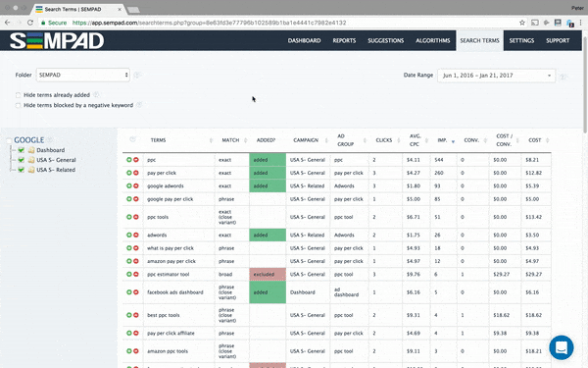
Task: Go to the DASHBOARD page
Action: pyautogui.click(x=304, y=40)
